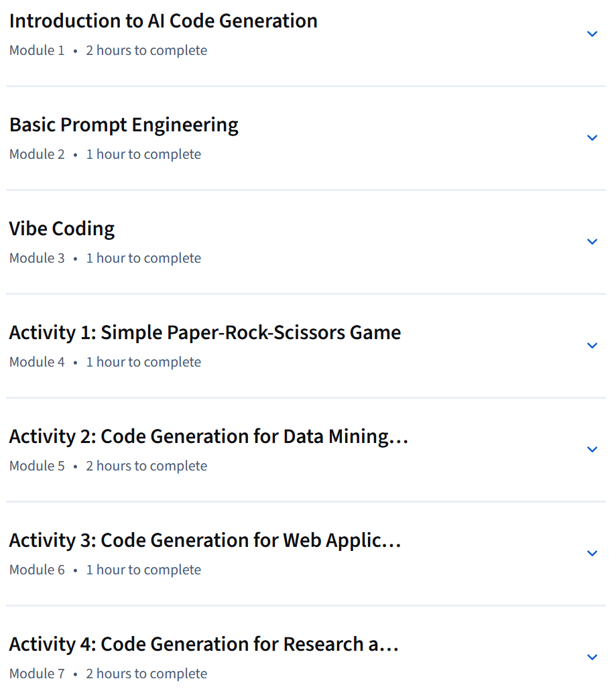The image size is (616, 691).
Task: Click the Module 5 2 hours to complete text
Action: tap(109, 466)
